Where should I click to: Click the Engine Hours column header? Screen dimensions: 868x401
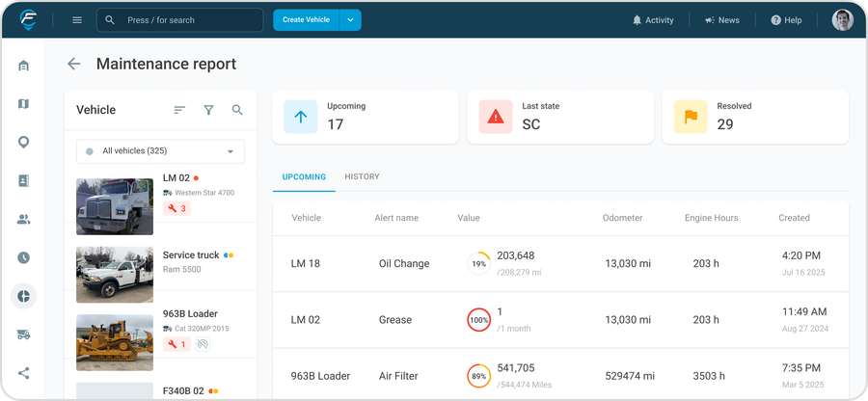(x=712, y=218)
